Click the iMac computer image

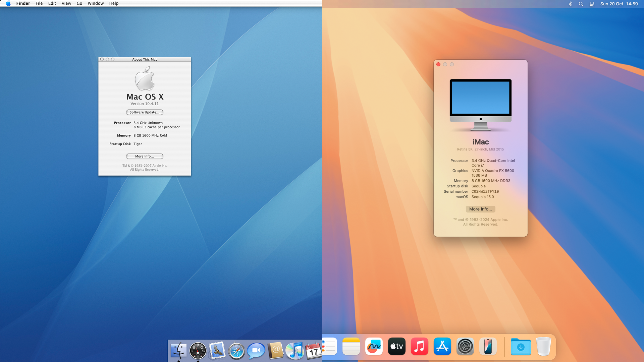click(x=481, y=105)
